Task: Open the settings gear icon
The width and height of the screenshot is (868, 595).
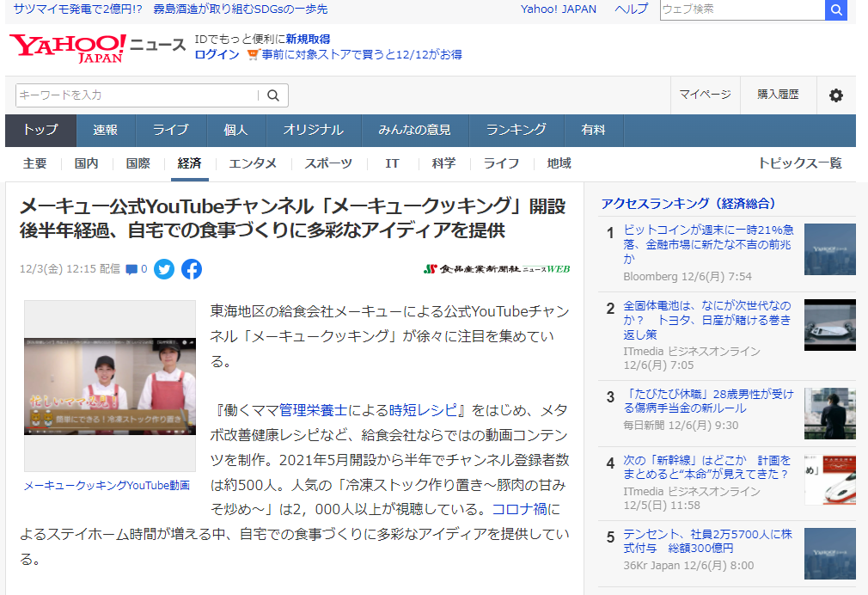Action: point(836,95)
